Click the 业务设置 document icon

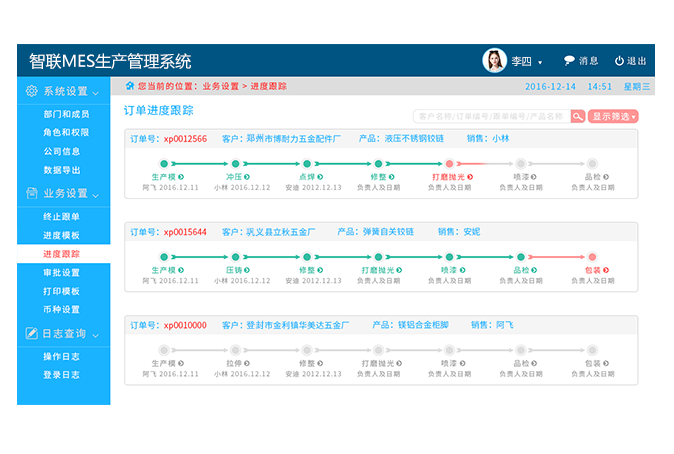tap(31, 193)
